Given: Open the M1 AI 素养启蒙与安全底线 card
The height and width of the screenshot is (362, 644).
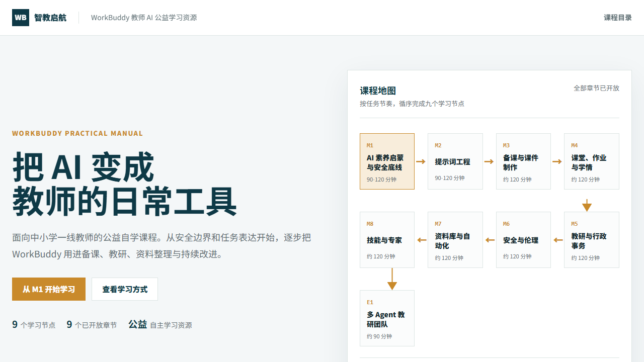Looking at the screenshot, I should click(387, 161).
